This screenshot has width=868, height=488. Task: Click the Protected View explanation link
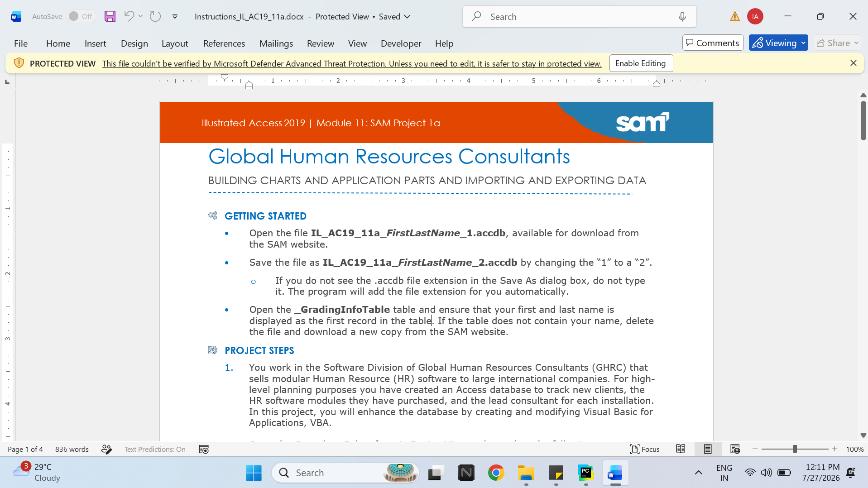click(352, 64)
